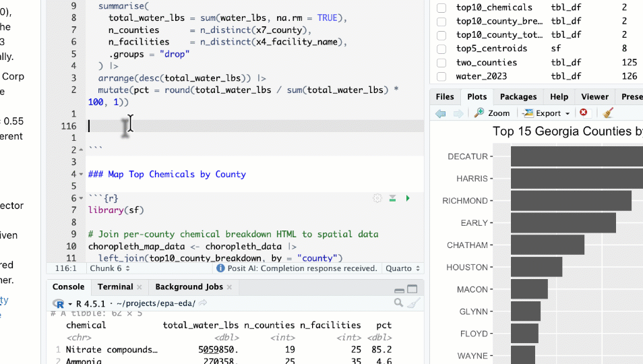
Task: Check the top10_chemicals checkbox
Action: pos(441,8)
